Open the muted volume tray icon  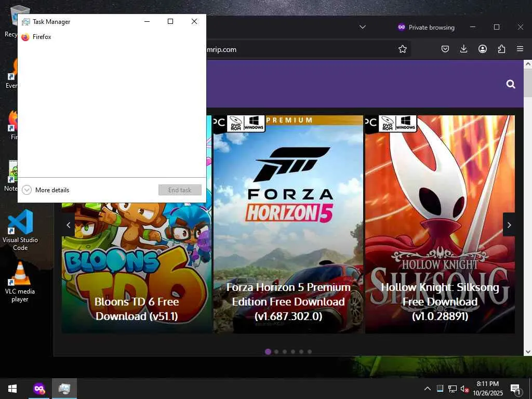point(464,389)
